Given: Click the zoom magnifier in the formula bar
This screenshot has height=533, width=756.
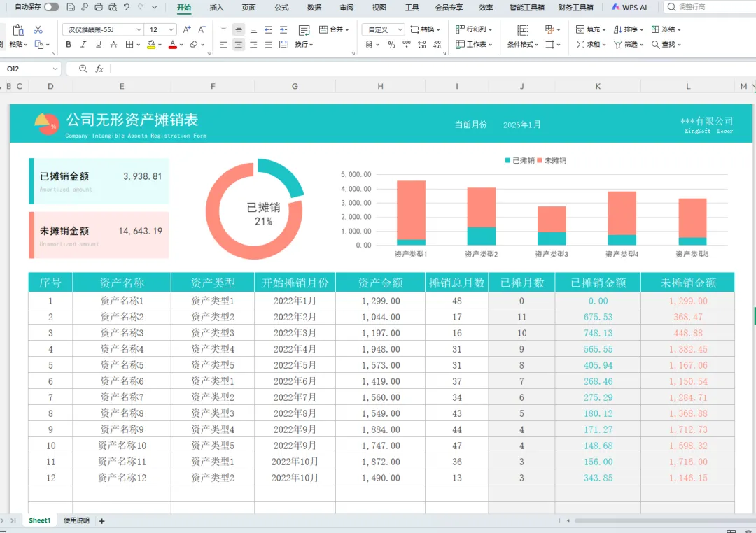Looking at the screenshot, I should point(83,69).
